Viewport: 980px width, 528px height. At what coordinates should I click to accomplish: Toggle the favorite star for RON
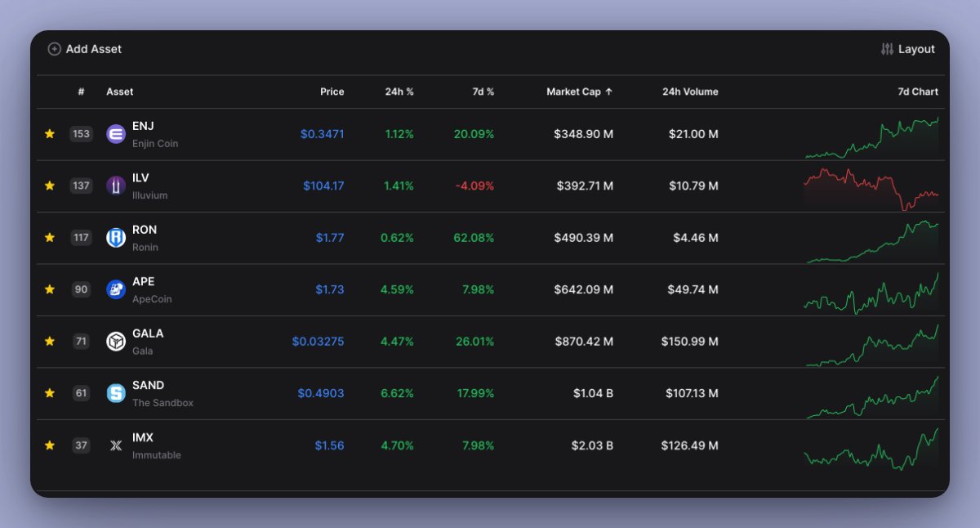coord(49,238)
